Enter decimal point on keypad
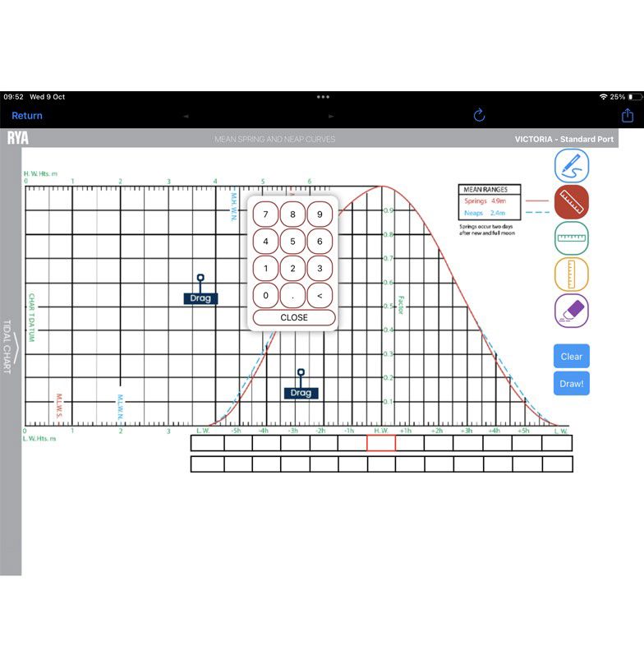 293,294
